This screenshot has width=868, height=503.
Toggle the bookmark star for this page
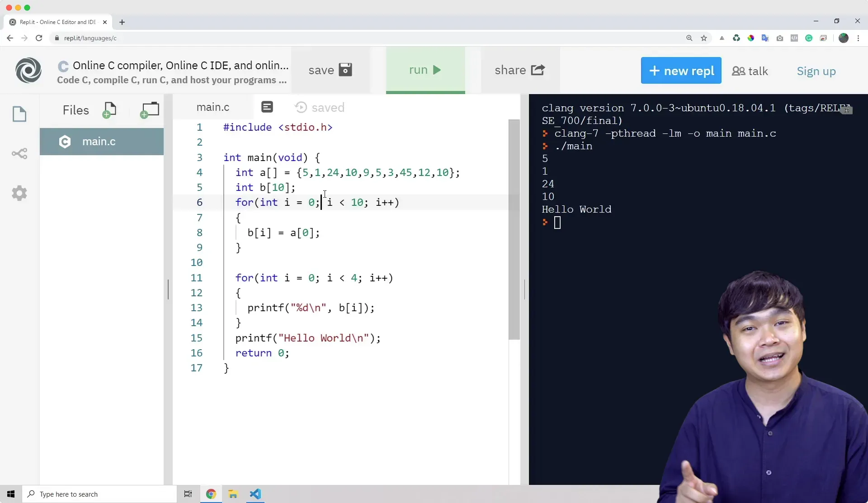704,38
